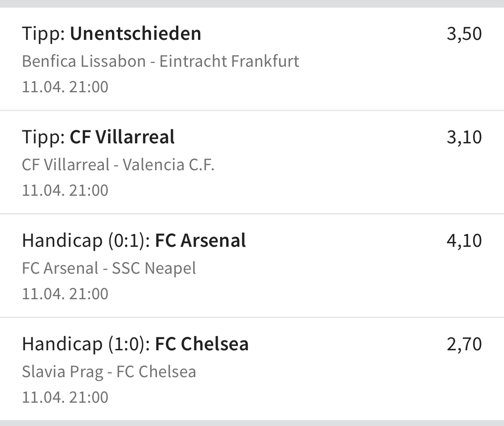Click the bold Unentschieden text
The width and height of the screenshot is (504, 426).
136,34
